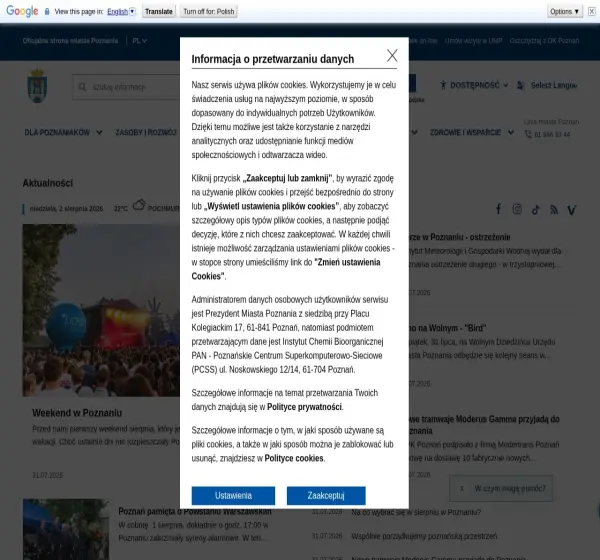
Task: Click the cloudy weather icon
Action: [139, 205]
